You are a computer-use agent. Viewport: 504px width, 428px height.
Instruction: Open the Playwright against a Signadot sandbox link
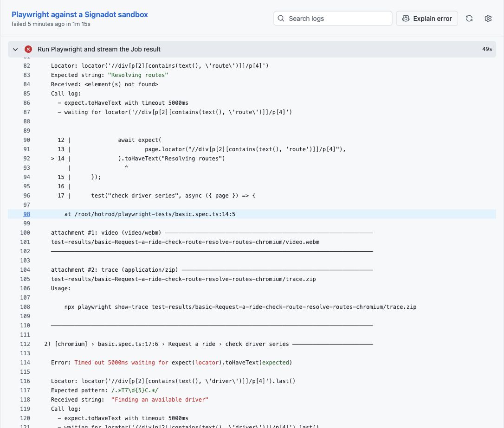80,14
